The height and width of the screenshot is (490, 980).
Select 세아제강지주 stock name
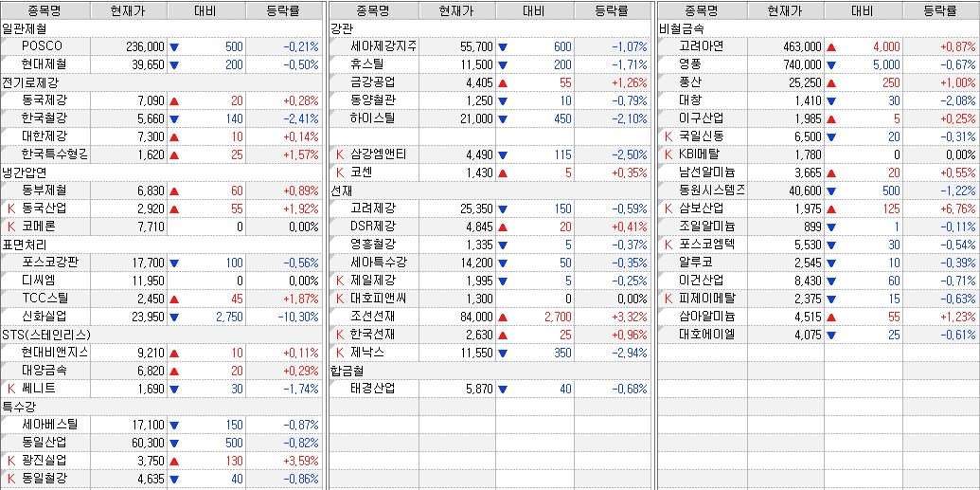pyautogui.click(x=383, y=46)
